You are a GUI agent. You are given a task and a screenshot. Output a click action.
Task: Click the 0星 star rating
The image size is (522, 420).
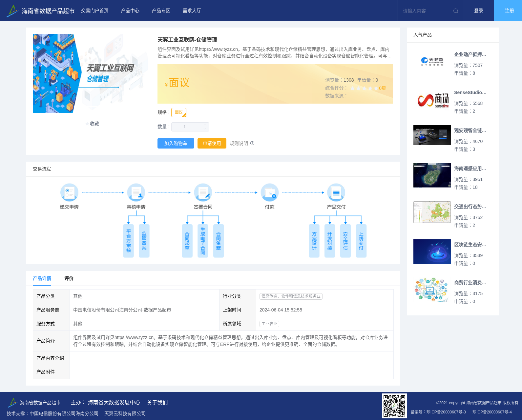(368, 88)
